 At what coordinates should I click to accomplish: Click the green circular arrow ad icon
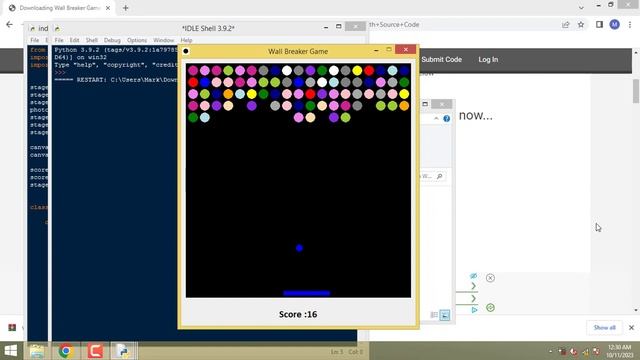[491, 307]
